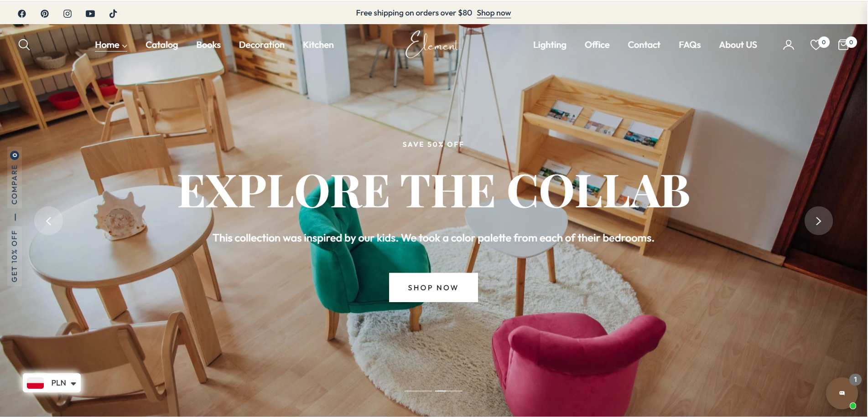This screenshot has height=417, width=868.
Task: Open the search magnifier icon
Action: point(24,45)
